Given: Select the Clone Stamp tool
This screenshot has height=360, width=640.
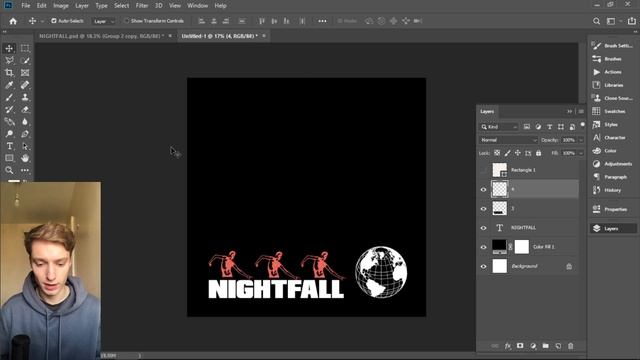Looking at the screenshot, I should [x=25, y=97].
